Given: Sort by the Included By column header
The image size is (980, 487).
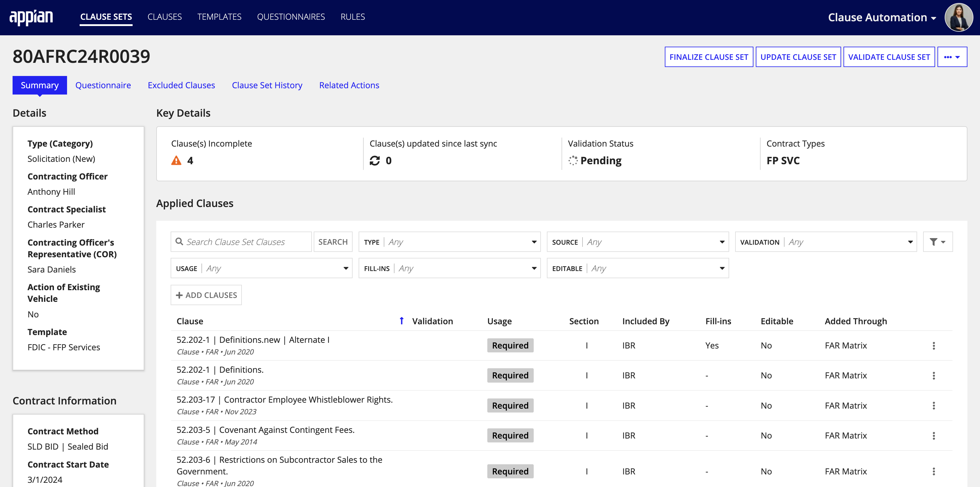Looking at the screenshot, I should click(x=646, y=321).
